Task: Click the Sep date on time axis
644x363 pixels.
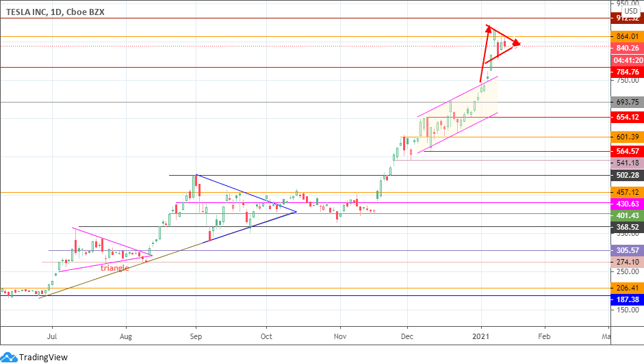Action: (x=196, y=336)
